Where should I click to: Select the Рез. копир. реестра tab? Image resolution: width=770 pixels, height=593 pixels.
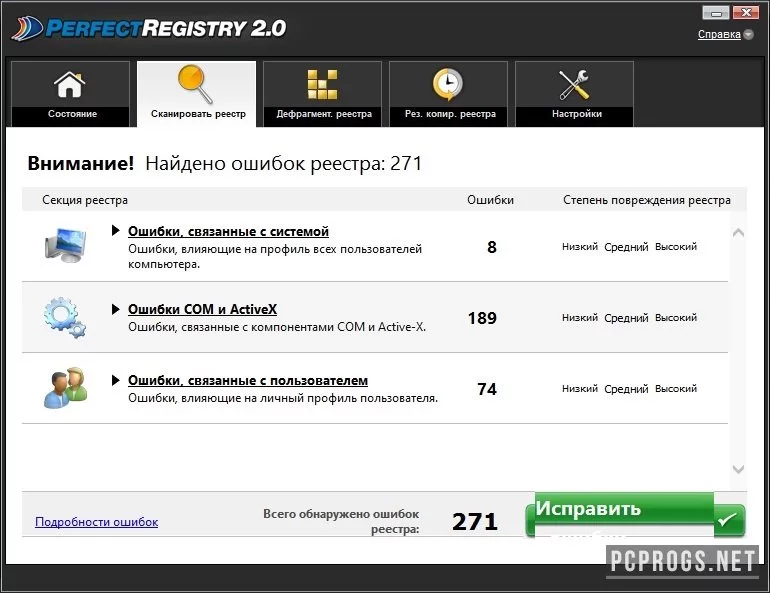pos(448,94)
